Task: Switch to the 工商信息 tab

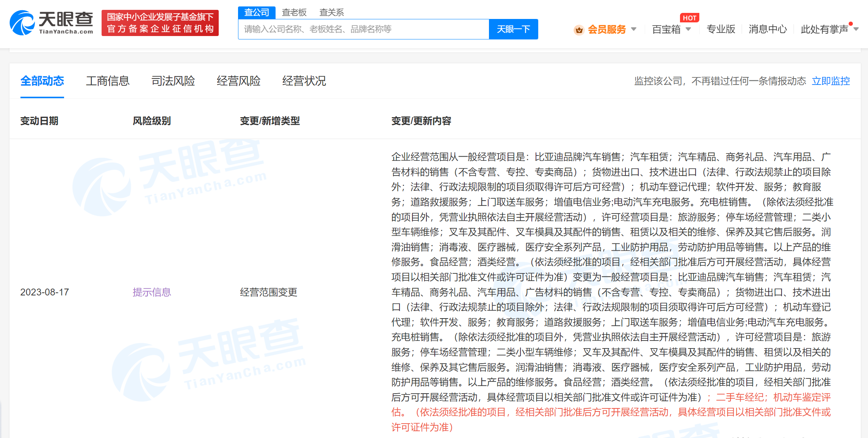Action: (x=108, y=81)
